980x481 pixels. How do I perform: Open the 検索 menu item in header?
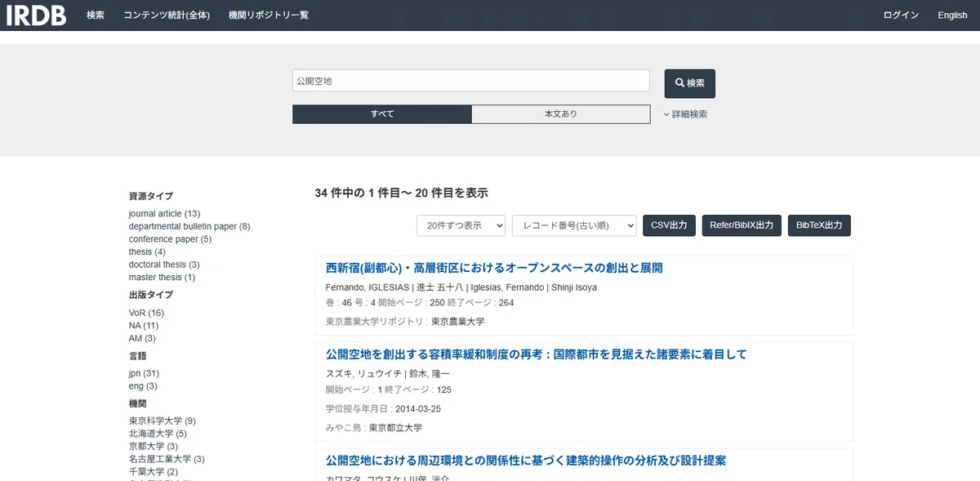[x=96, y=16]
